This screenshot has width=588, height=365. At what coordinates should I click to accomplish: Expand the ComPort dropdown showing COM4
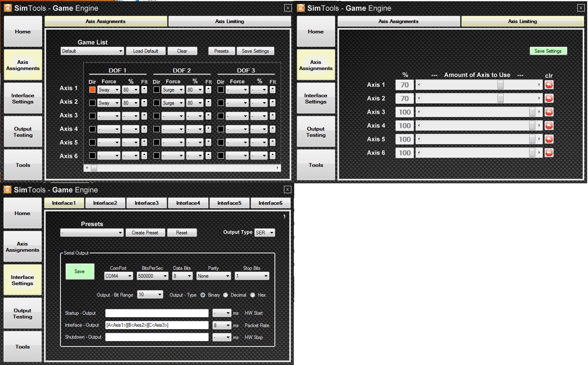(119, 276)
